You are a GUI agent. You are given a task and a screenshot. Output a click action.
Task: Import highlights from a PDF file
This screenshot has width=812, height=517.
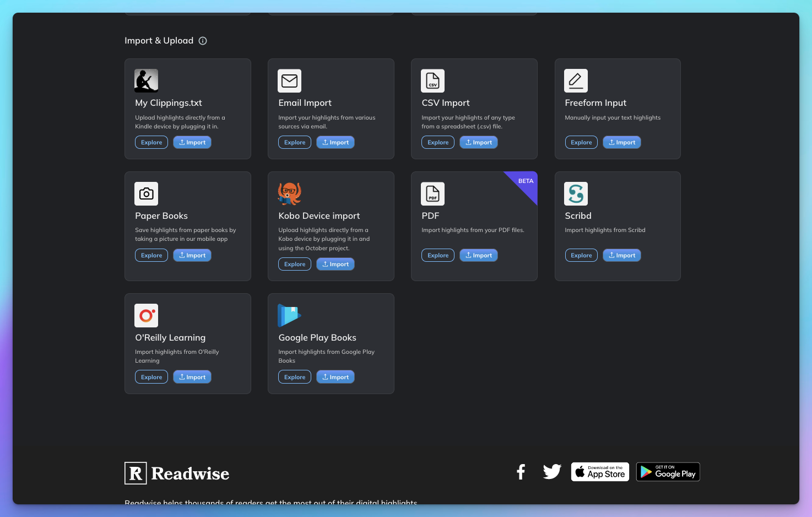click(478, 255)
